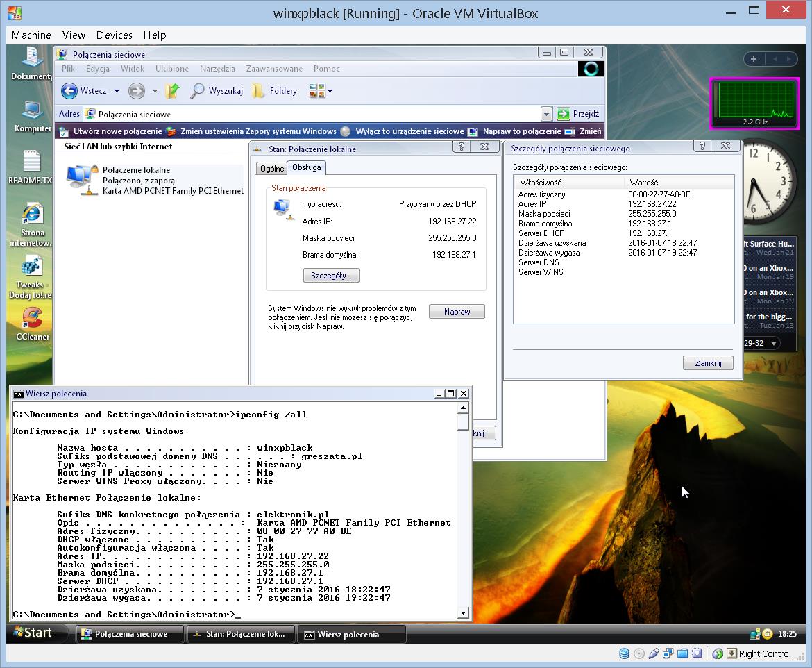Switch to Połączenia sieciowe taskbar button

click(x=130, y=634)
